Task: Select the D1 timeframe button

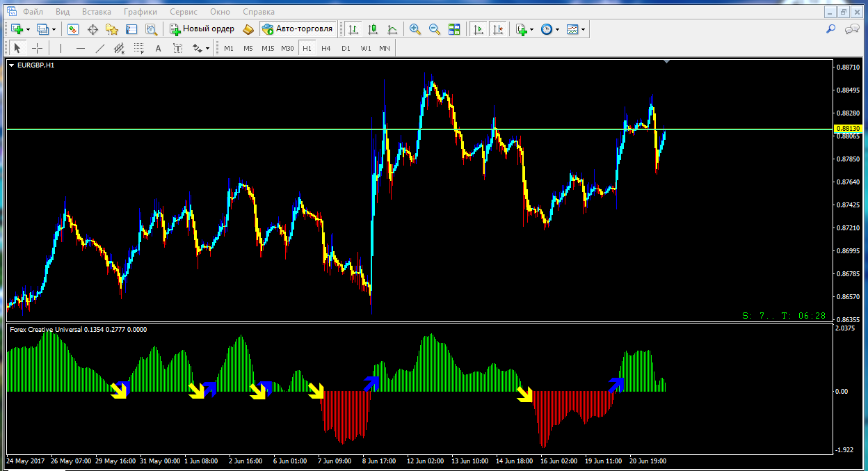Action: click(346, 48)
